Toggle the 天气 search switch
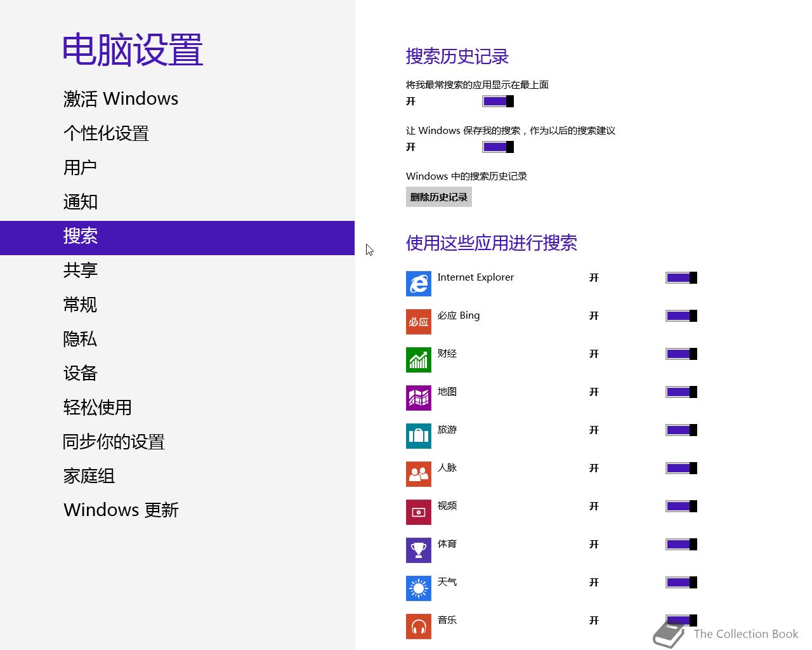 [x=681, y=583]
